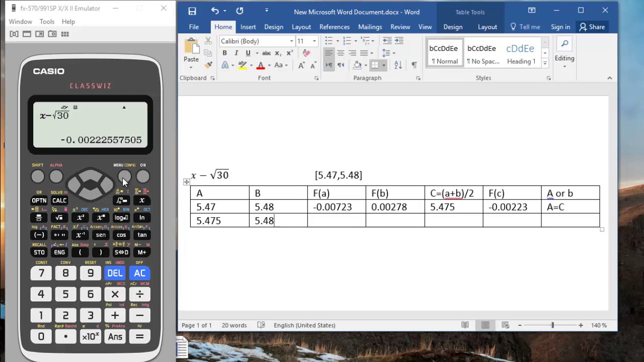Apply strikethrough formatting
The width and height of the screenshot is (644, 362).
[x=267, y=53]
